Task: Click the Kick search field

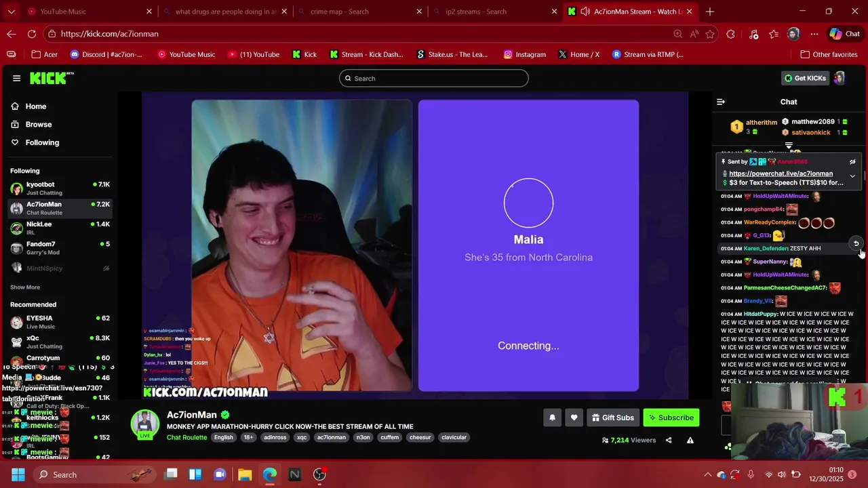Action: tap(434, 78)
